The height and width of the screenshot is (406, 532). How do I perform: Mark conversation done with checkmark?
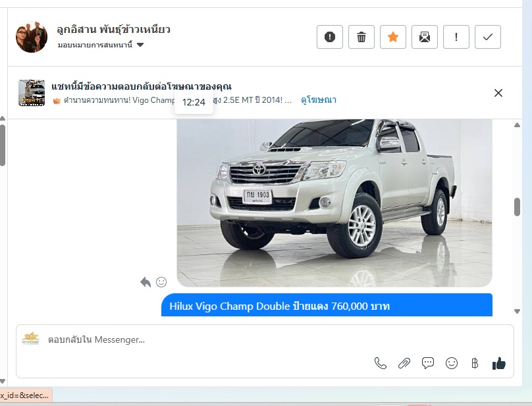tap(487, 37)
